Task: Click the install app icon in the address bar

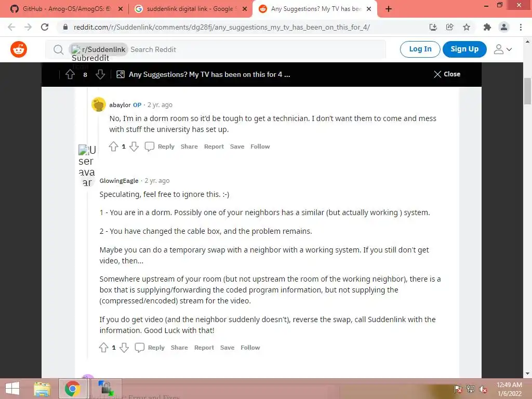Action: point(433,27)
